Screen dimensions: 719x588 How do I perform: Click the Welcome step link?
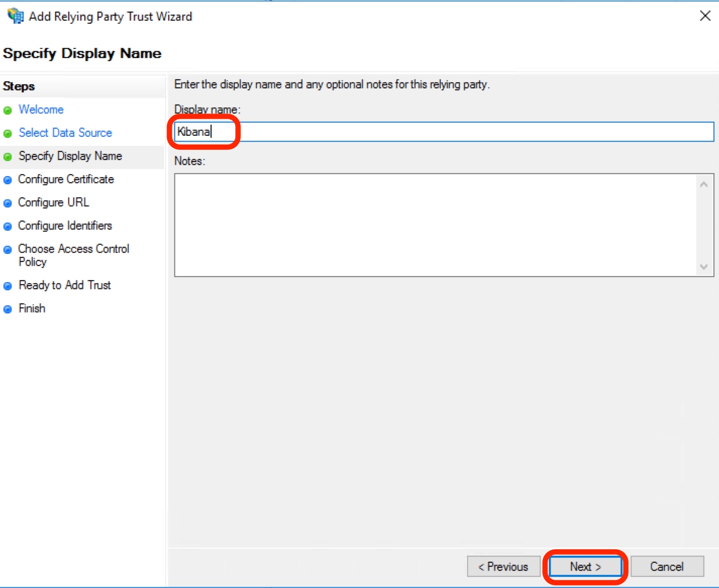click(x=41, y=110)
